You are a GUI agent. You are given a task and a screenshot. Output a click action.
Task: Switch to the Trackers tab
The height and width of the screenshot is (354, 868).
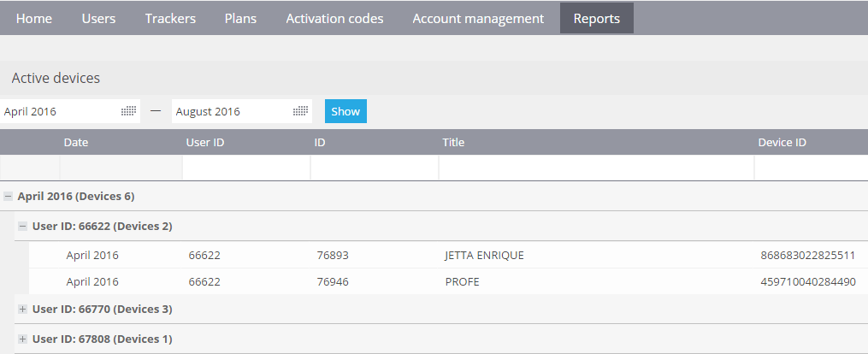tap(170, 18)
